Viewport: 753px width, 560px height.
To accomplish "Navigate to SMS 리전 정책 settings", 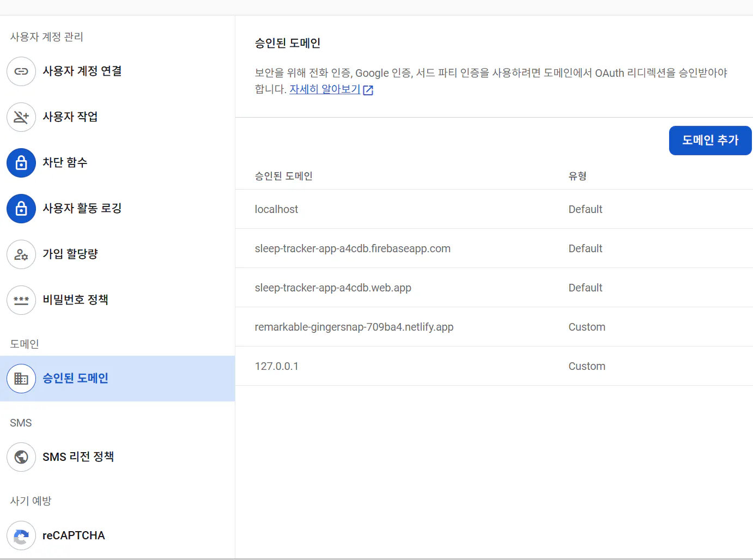I will [x=78, y=457].
